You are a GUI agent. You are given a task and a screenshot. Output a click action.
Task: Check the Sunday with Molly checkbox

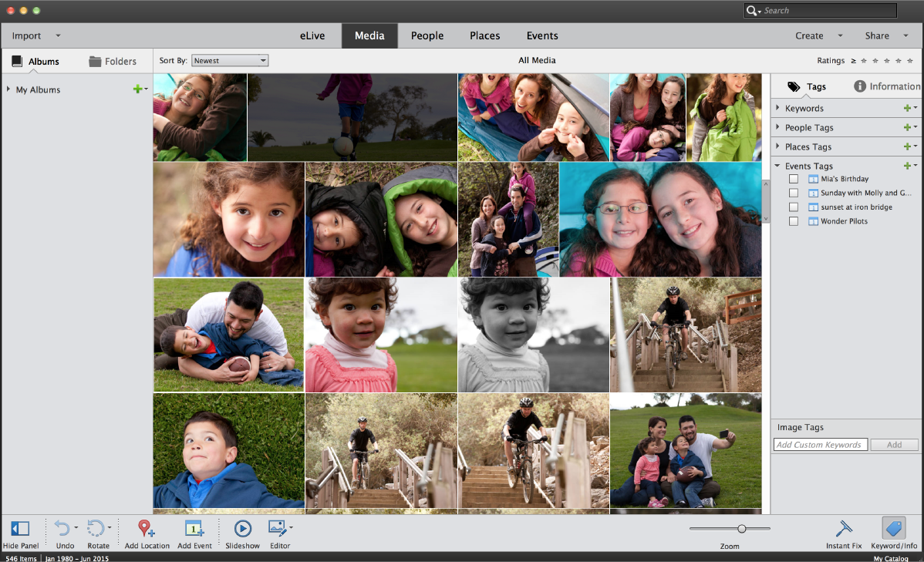click(794, 194)
